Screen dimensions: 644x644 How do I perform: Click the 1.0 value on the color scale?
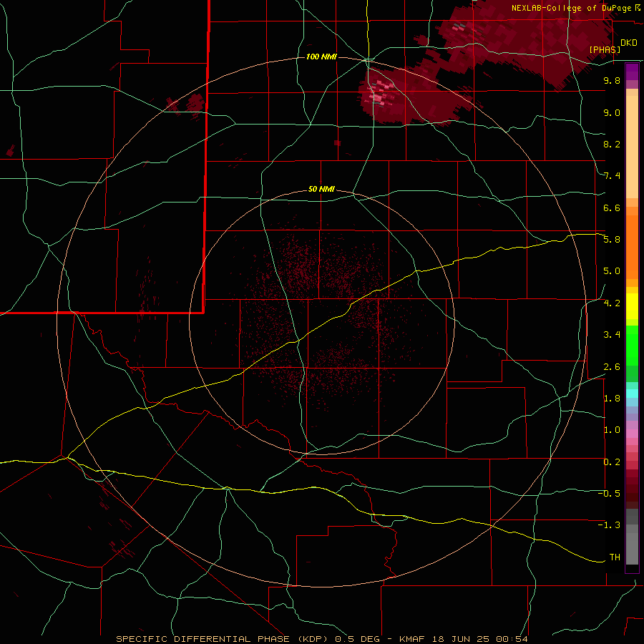pos(612,430)
